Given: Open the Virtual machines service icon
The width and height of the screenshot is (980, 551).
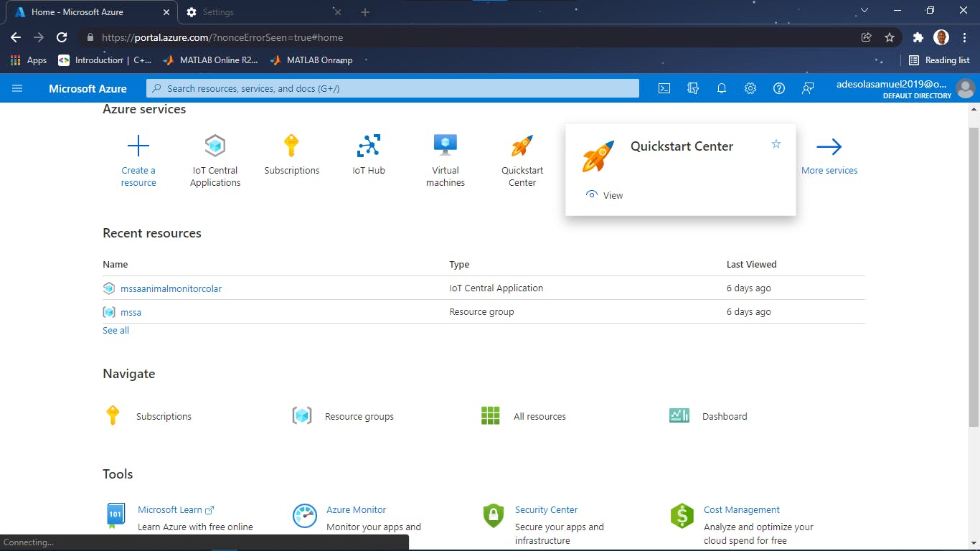Looking at the screenshot, I should (x=446, y=146).
